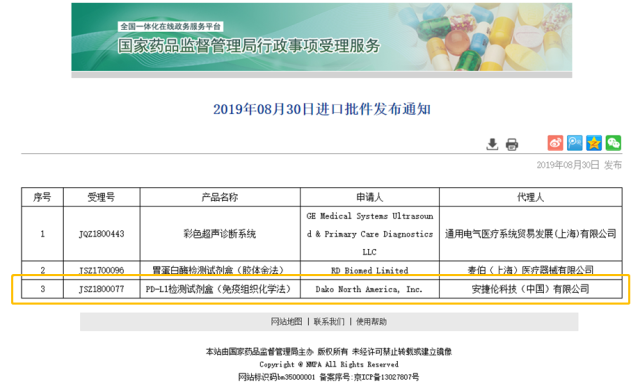Open the 网站地图 footer link
The height and width of the screenshot is (386, 640).
point(287,322)
